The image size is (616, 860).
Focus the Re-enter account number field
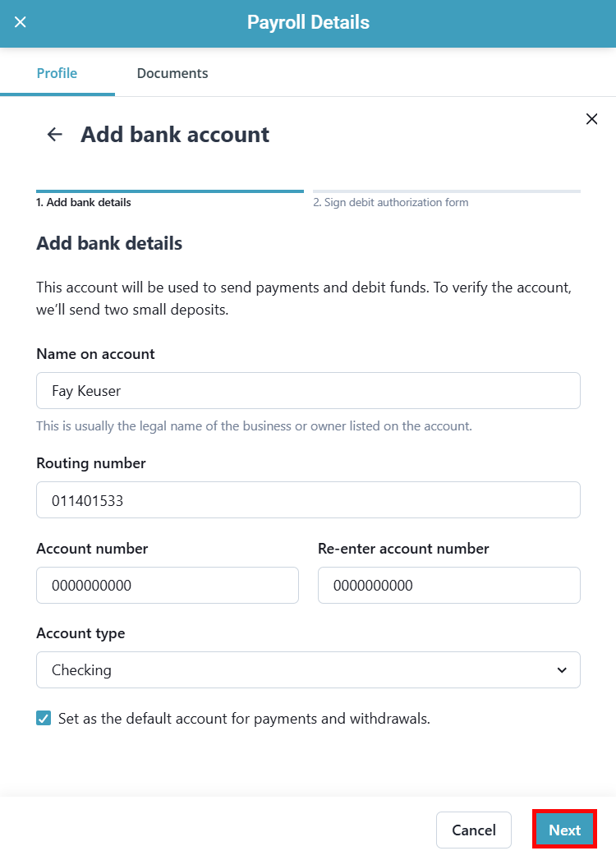448,586
